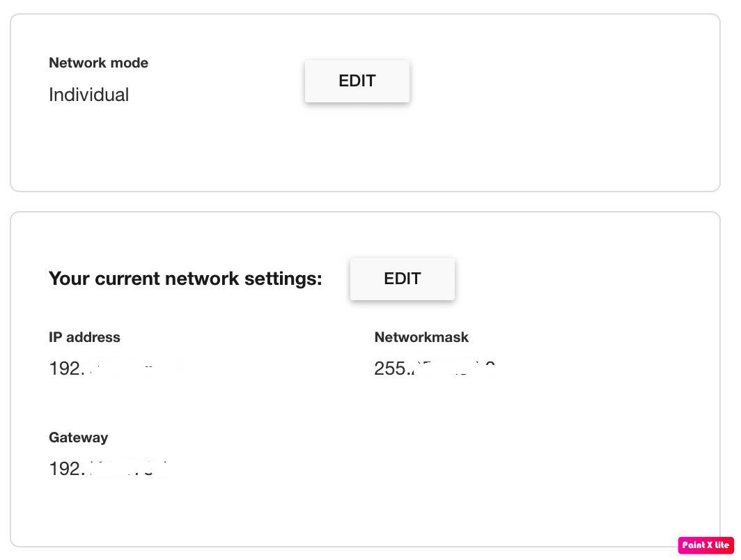This screenshot has height=560, width=741.
Task: Select the Individual network mode value
Action: coord(89,95)
